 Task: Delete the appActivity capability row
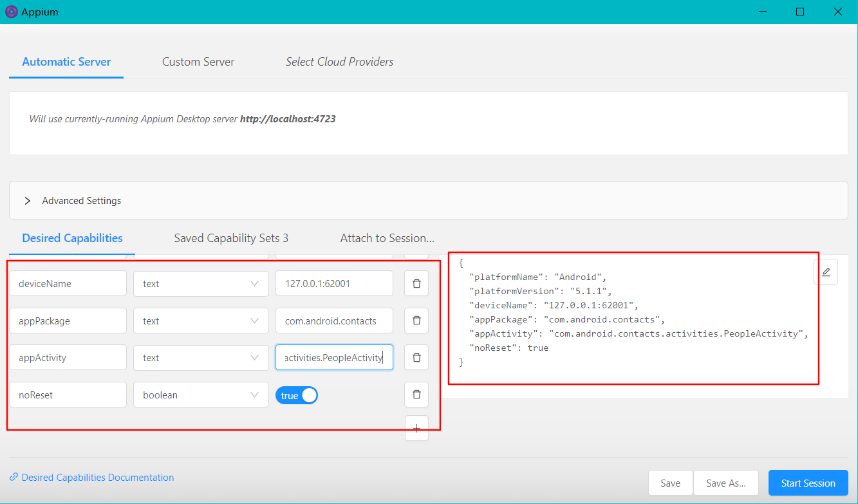click(x=416, y=357)
